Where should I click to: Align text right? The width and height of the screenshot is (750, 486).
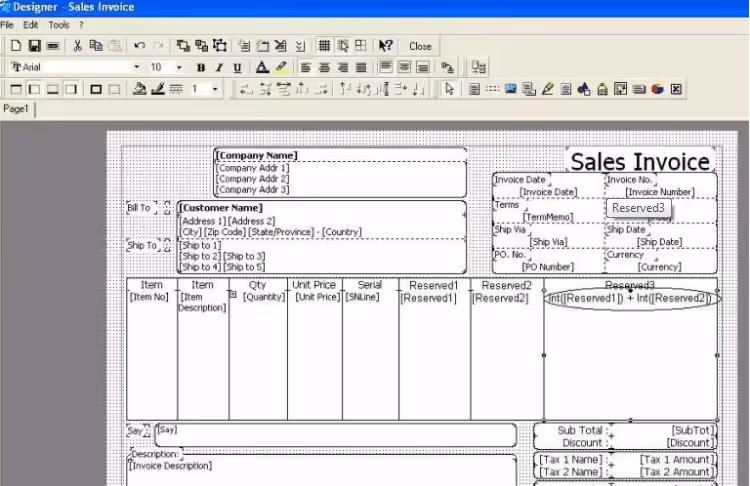click(343, 67)
